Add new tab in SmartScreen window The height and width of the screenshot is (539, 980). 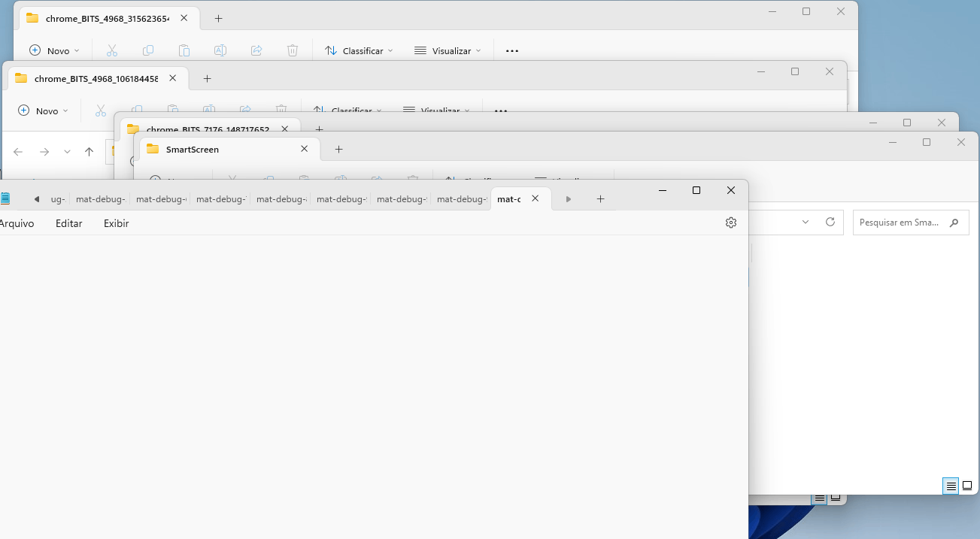pos(338,150)
